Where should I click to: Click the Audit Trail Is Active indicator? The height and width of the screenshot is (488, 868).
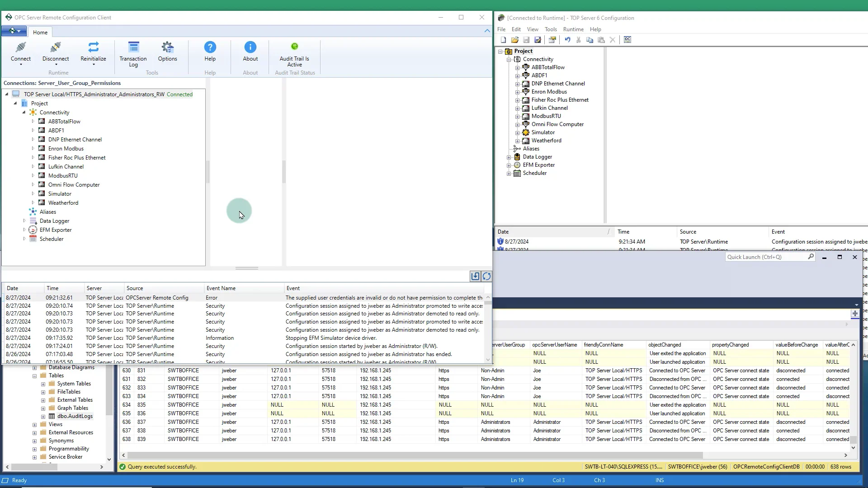[x=294, y=47]
